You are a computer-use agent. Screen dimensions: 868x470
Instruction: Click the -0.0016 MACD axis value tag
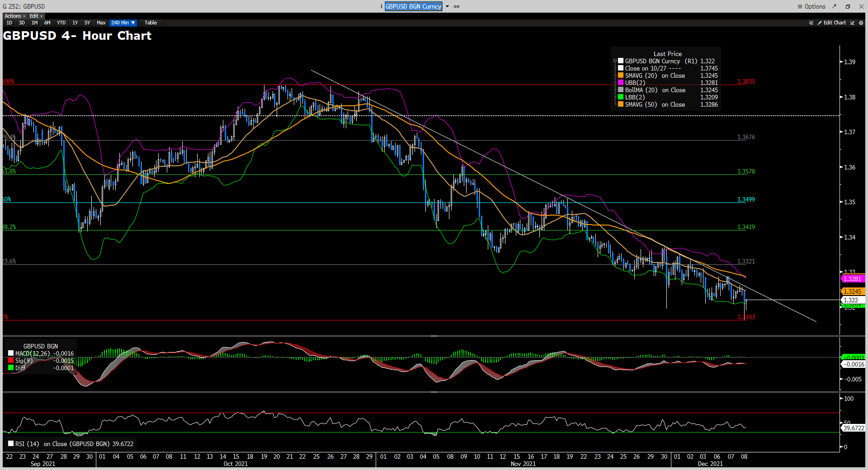point(853,364)
